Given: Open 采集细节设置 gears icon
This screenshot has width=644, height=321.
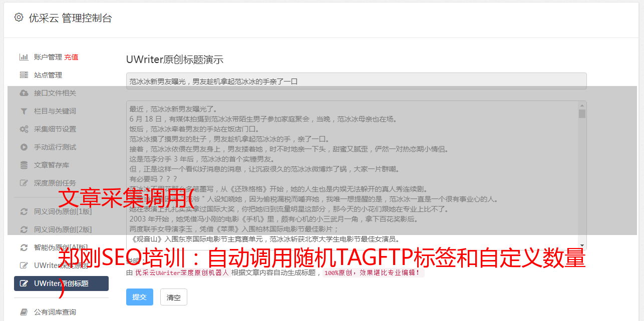Looking at the screenshot, I should tap(24, 129).
